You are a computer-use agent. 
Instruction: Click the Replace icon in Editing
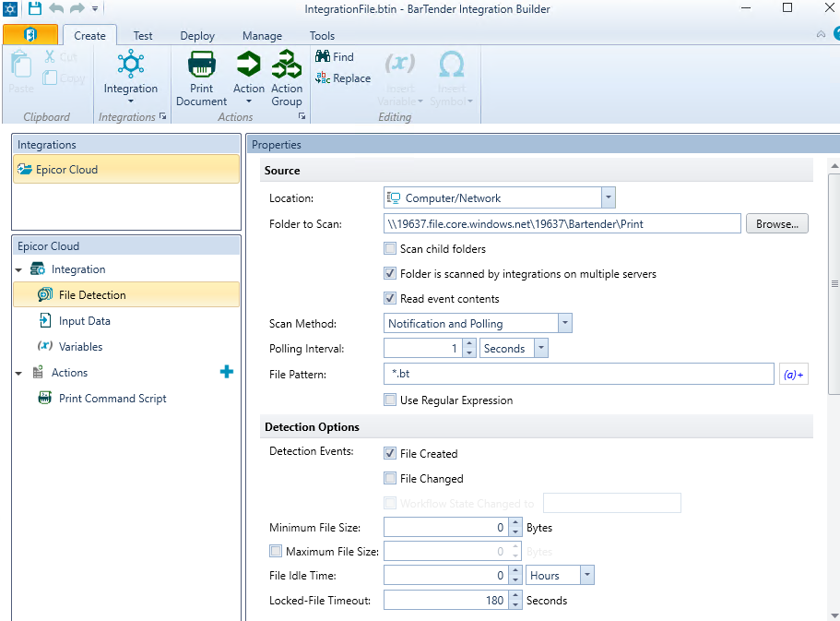point(323,78)
